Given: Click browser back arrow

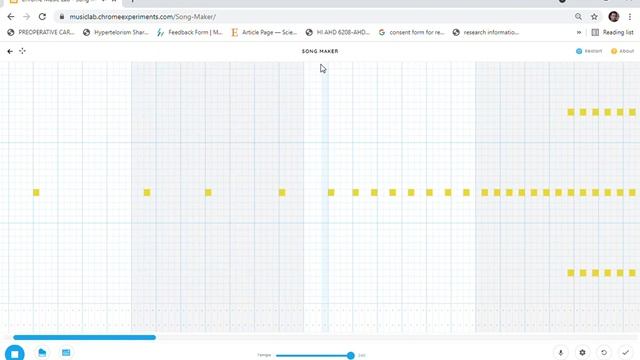Looking at the screenshot, I should (11, 17).
